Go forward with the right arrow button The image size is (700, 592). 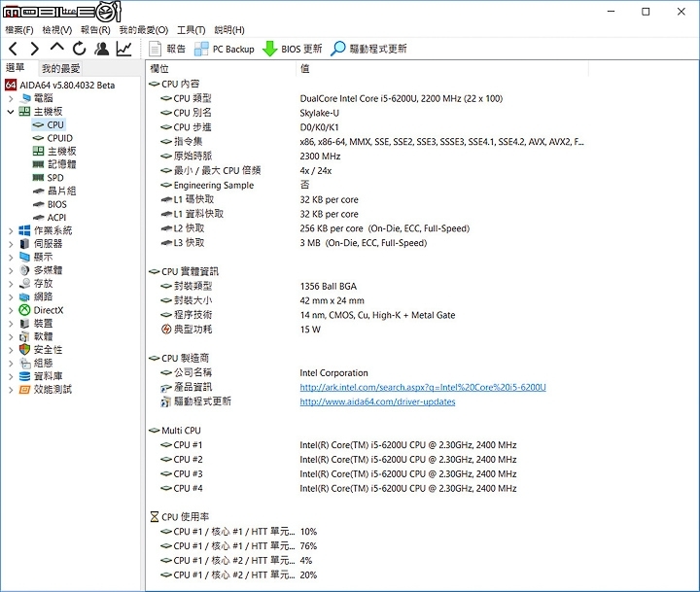click(35, 49)
